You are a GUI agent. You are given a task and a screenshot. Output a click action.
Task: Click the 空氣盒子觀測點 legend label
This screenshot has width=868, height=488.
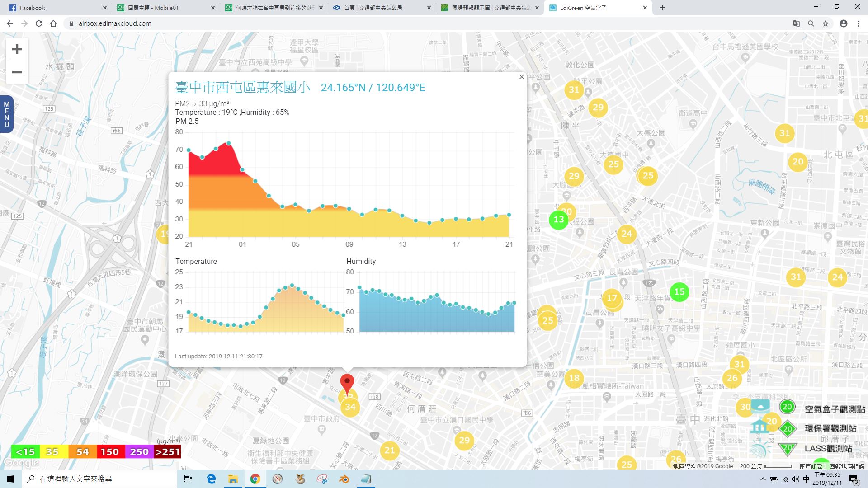835,409
